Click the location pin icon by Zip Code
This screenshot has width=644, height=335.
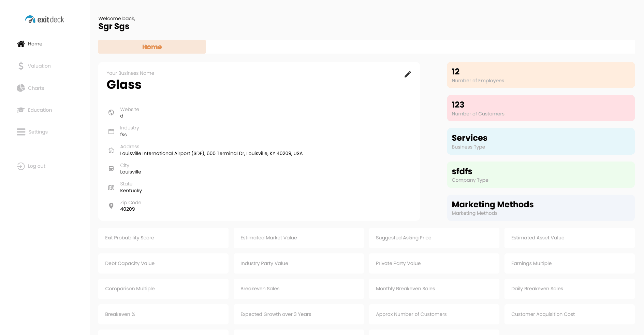pos(111,206)
